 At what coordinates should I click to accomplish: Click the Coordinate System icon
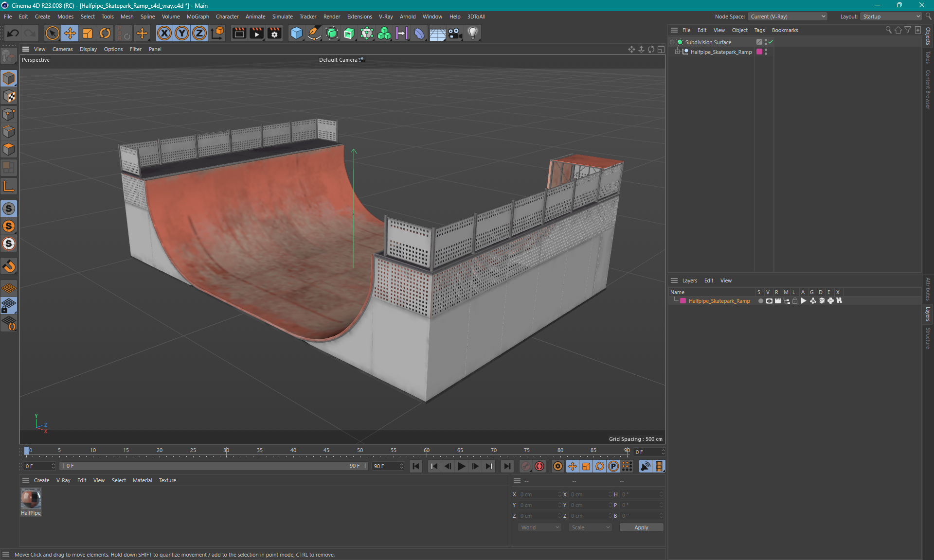pos(217,33)
